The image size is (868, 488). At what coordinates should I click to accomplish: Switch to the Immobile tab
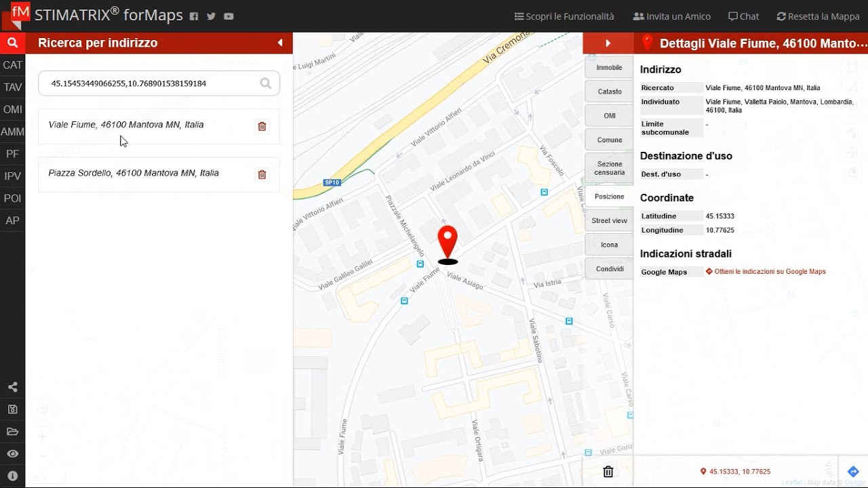609,68
